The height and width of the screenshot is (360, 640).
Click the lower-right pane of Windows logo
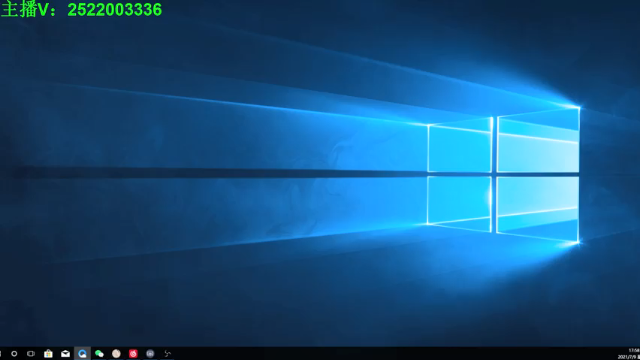tap(538, 209)
